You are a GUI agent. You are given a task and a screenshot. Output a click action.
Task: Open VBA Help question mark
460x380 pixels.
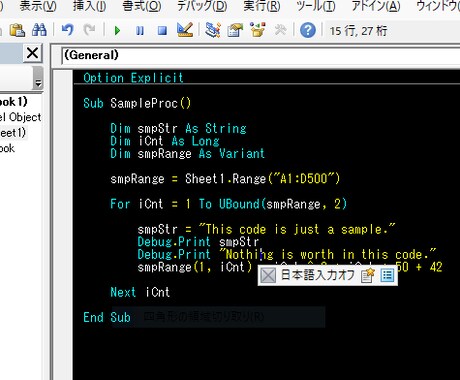point(308,30)
